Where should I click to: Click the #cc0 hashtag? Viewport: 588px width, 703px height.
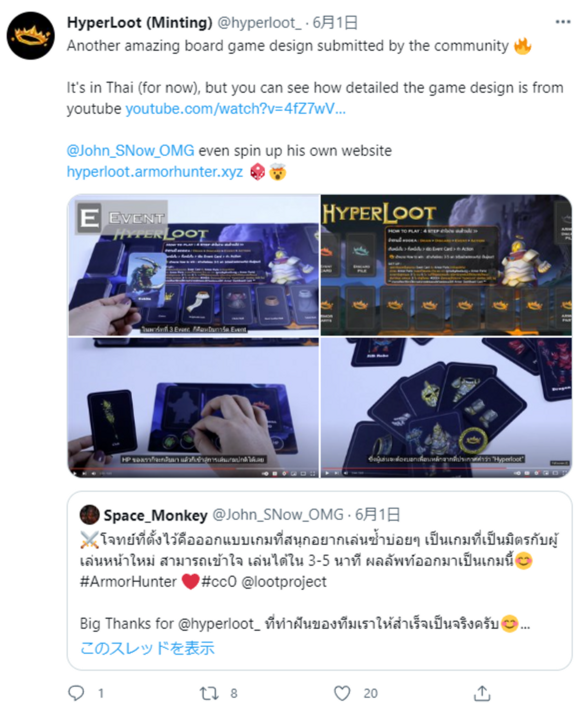coord(219,581)
